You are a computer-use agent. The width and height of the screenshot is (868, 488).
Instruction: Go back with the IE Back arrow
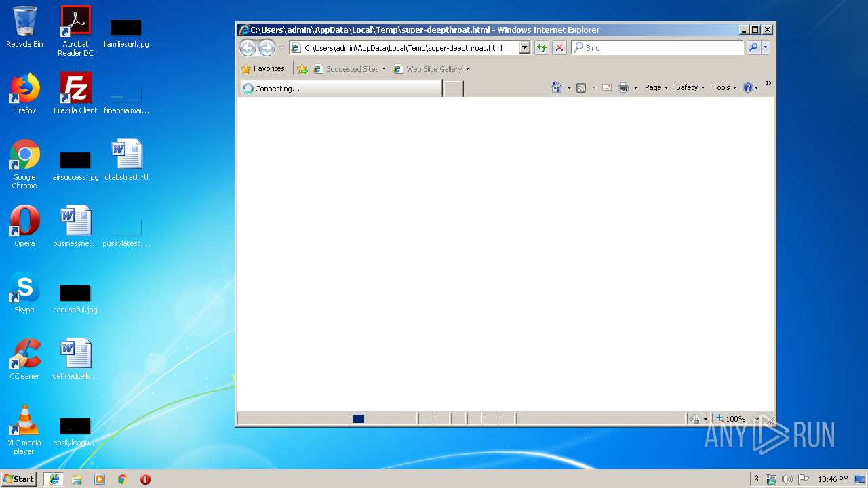pos(248,47)
